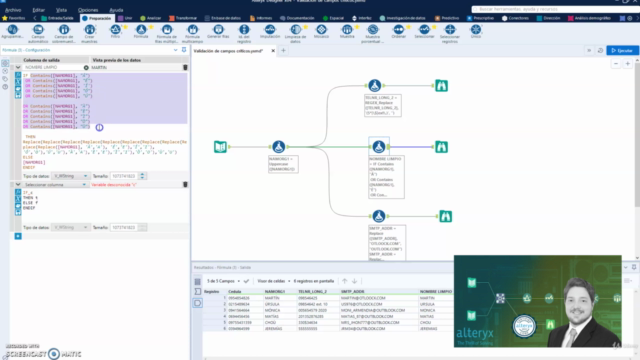Open the Unir tool category

point(125,18)
